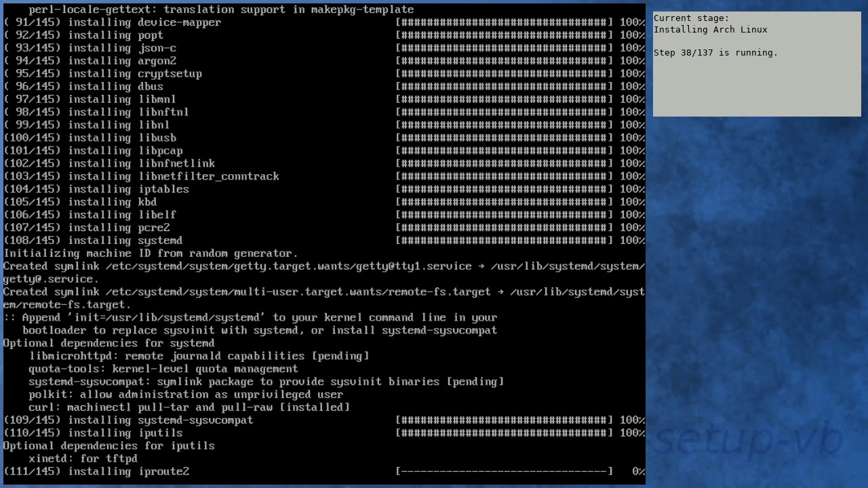Click the 'libmicrohttpd: remote journald capabilities' line
Screen dimensions: 868x488
[x=199, y=357]
